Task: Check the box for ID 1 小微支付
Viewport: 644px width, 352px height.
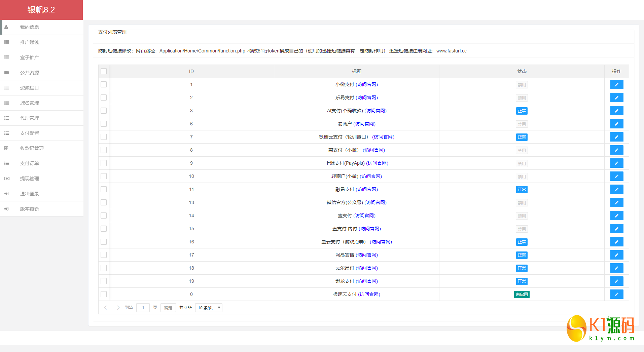Action: (104, 84)
